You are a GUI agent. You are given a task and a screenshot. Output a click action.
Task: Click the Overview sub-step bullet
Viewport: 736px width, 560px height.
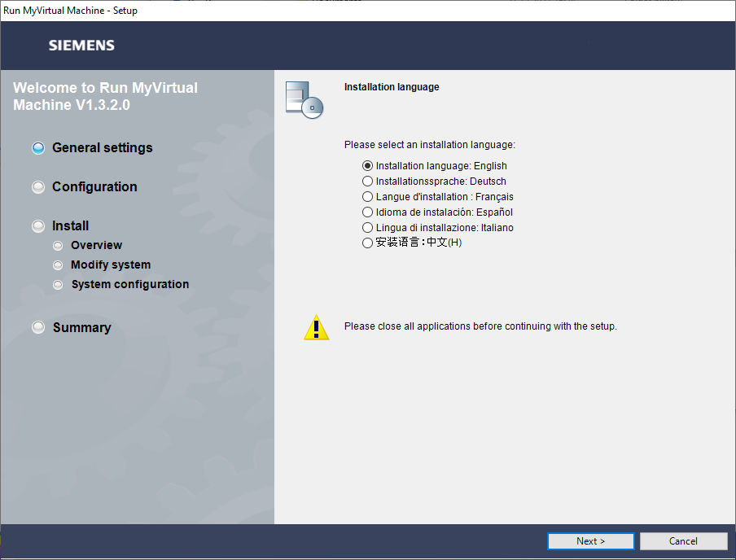tap(57, 245)
